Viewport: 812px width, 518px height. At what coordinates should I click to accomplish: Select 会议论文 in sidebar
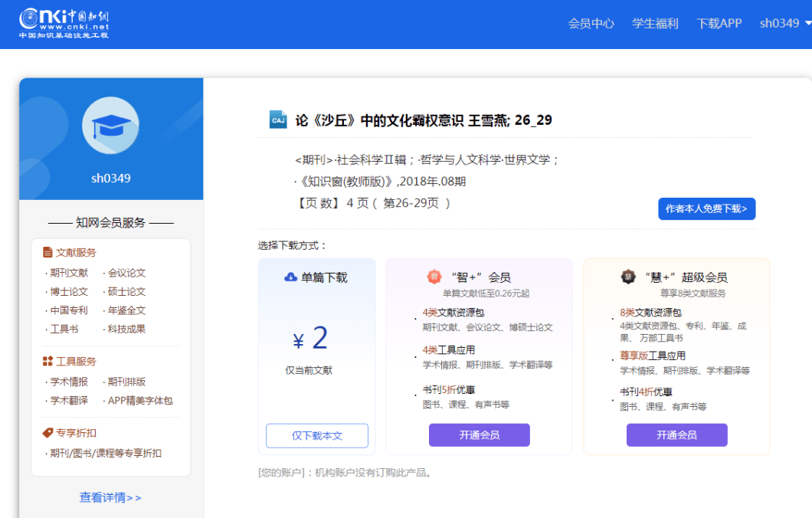[126, 273]
